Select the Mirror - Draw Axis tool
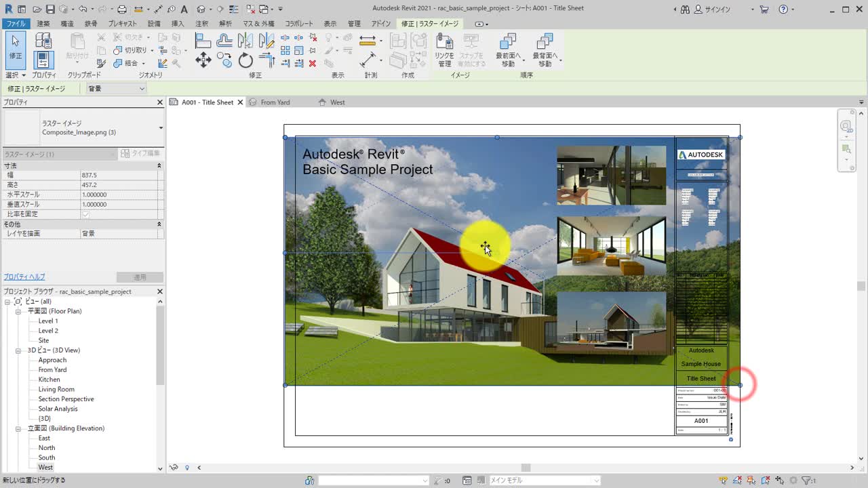This screenshot has width=868, height=488. coord(267,40)
